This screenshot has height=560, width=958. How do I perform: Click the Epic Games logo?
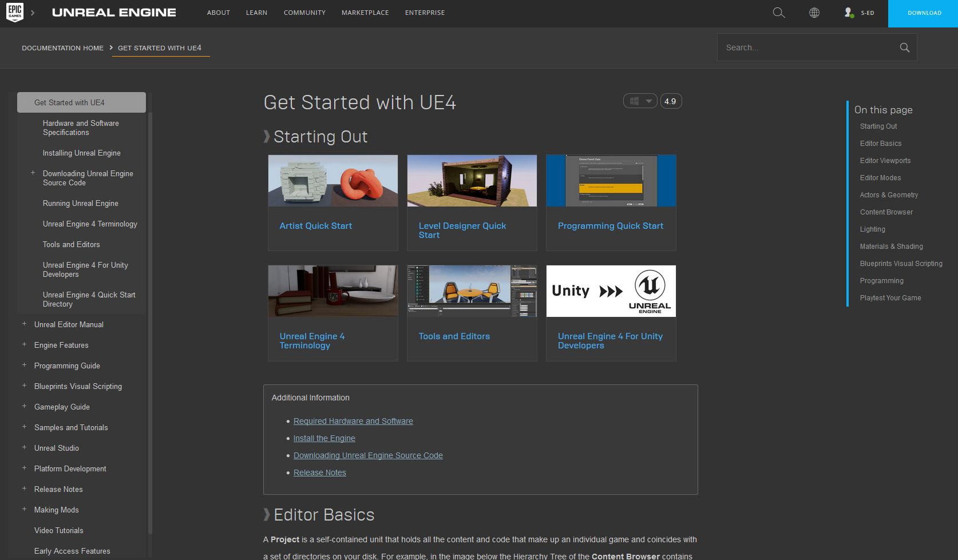[15, 12]
